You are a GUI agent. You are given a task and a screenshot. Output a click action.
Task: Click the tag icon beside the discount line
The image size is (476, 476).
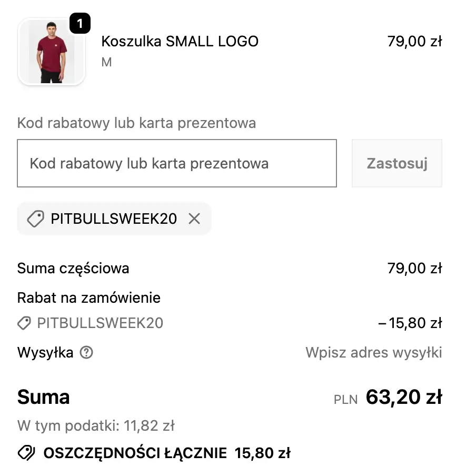[x=23, y=323]
